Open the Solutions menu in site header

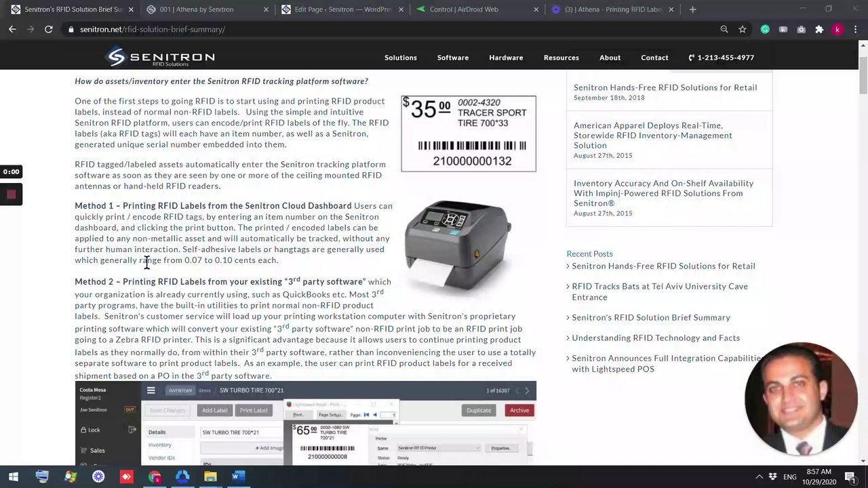pyautogui.click(x=401, y=58)
